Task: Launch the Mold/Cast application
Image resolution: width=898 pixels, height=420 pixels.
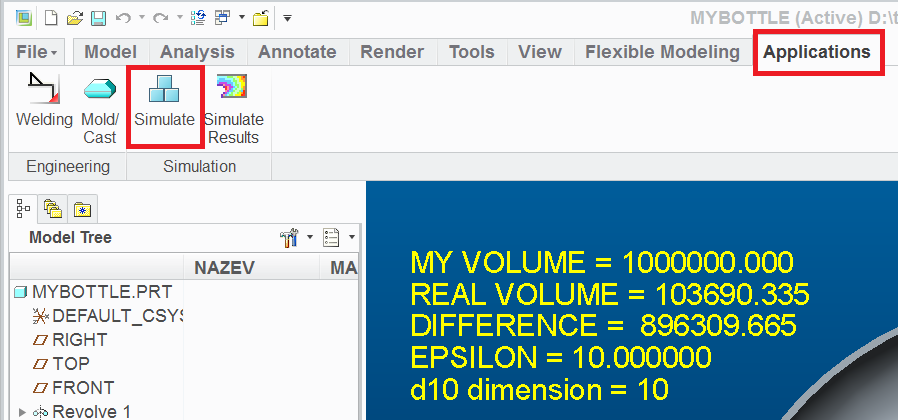Action: tap(100, 108)
